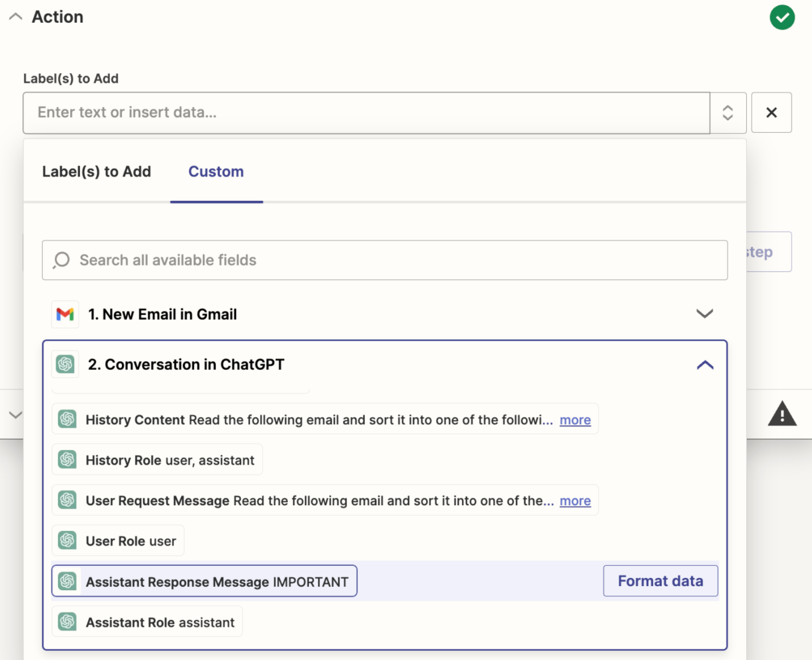Click the green checkmark status icon

tap(782, 17)
